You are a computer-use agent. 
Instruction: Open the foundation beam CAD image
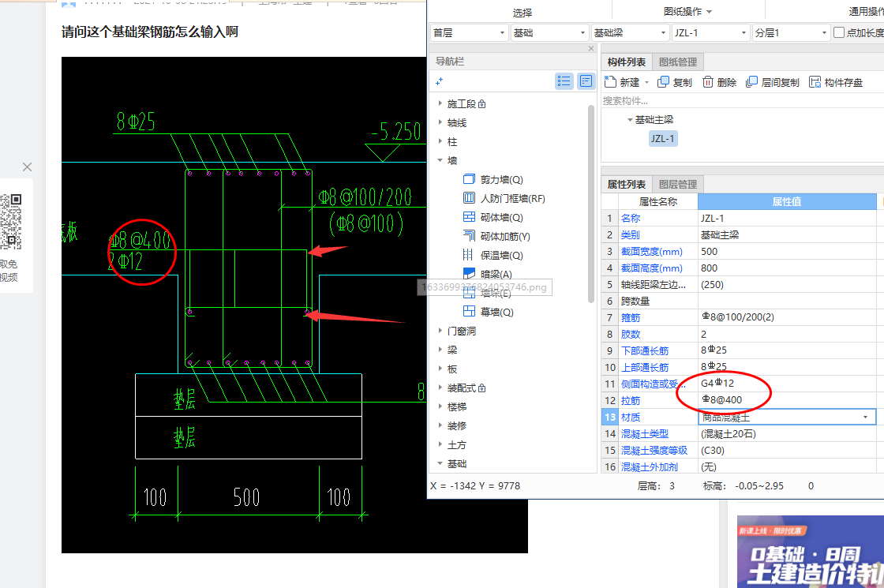coord(294,305)
